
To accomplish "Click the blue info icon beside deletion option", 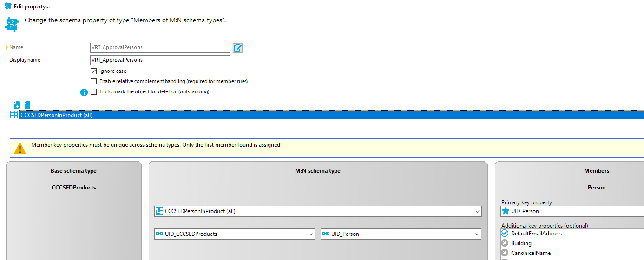I will (84, 92).
